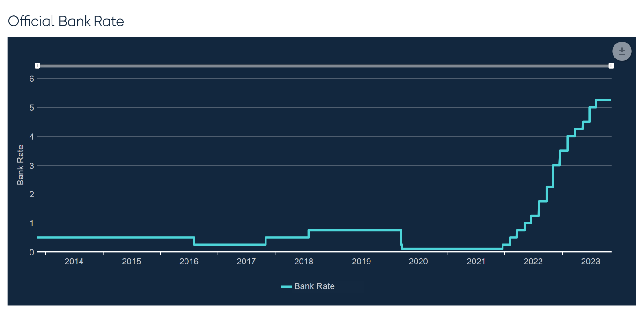Click the 2015 x-axis label
The width and height of the screenshot is (644, 320).
(131, 262)
